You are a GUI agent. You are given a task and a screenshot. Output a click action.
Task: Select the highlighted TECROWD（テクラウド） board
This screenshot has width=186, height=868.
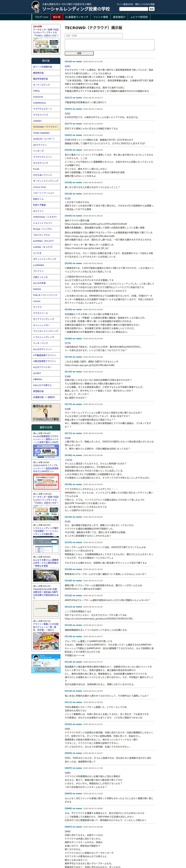point(46,127)
